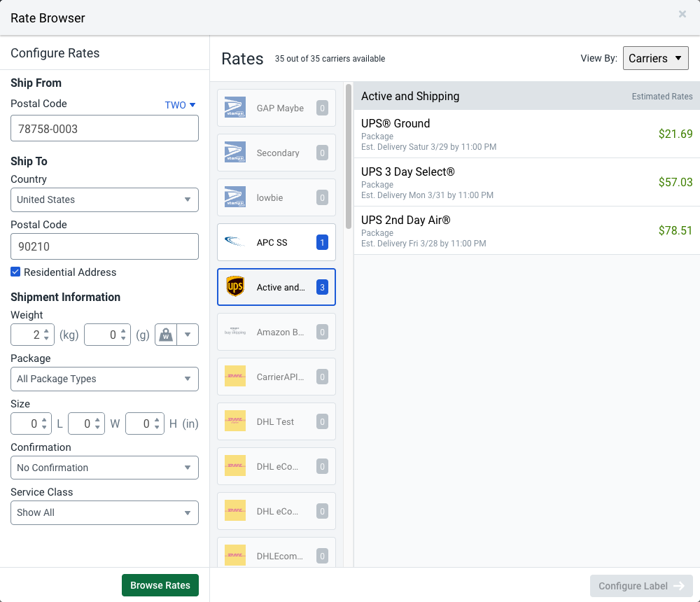Select the DHL Test carrier
Screen dimensions: 700x602
pos(276,421)
